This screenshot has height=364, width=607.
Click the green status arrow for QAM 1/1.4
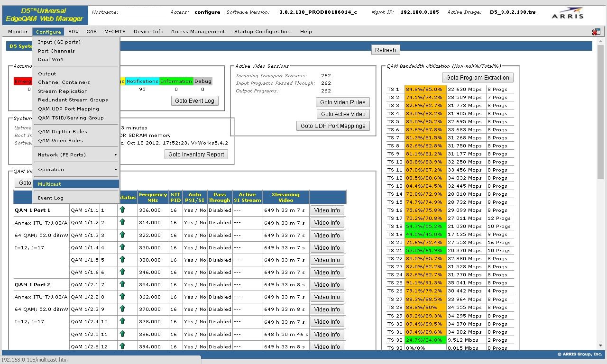tap(122, 247)
